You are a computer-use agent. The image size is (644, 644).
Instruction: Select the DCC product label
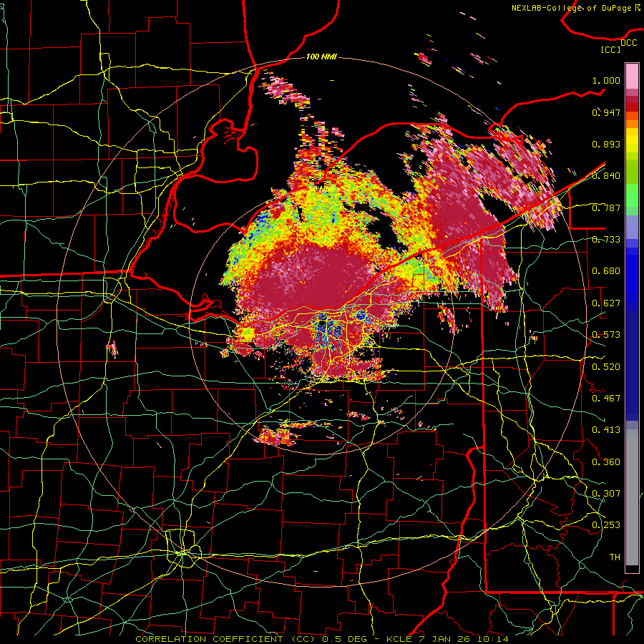pos(628,43)
